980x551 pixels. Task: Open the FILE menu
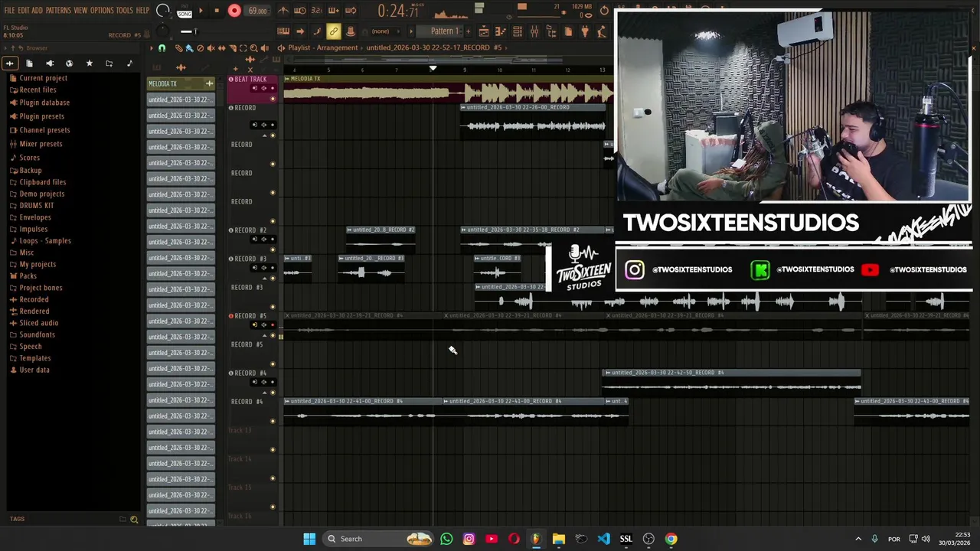pos(9,10)
